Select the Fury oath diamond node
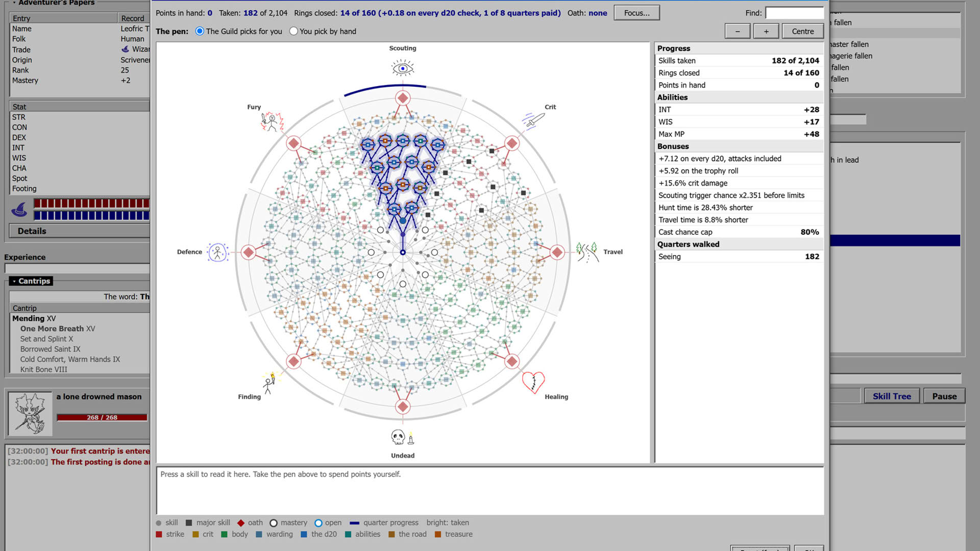The height and width of the screenshot is (551, 980). point(293,143)
